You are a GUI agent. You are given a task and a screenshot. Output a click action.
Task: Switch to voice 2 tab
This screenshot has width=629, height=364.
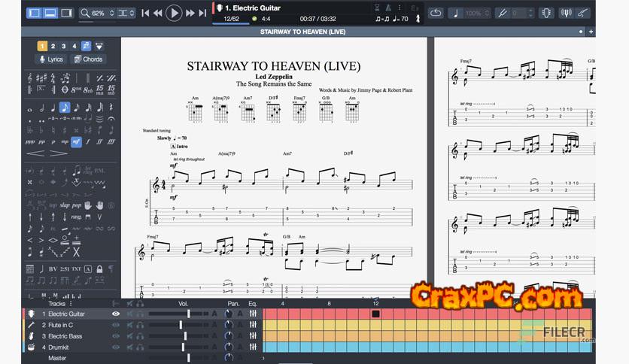click(x=53, y=46)
